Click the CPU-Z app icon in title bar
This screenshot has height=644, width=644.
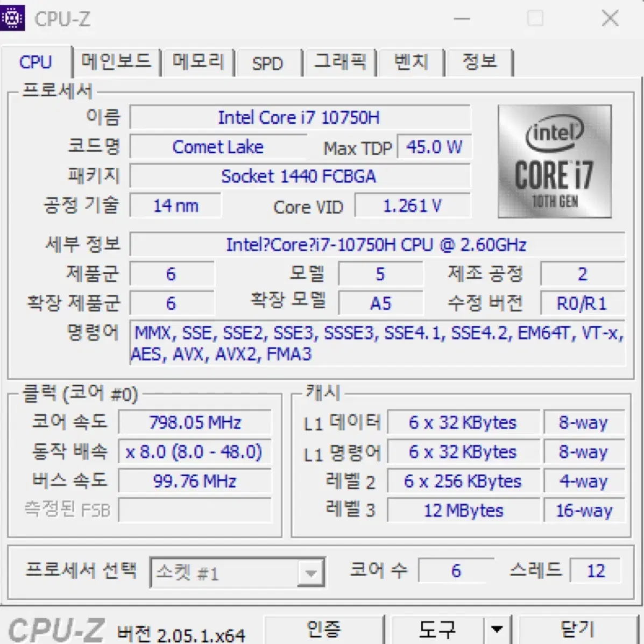coord(12,18)
